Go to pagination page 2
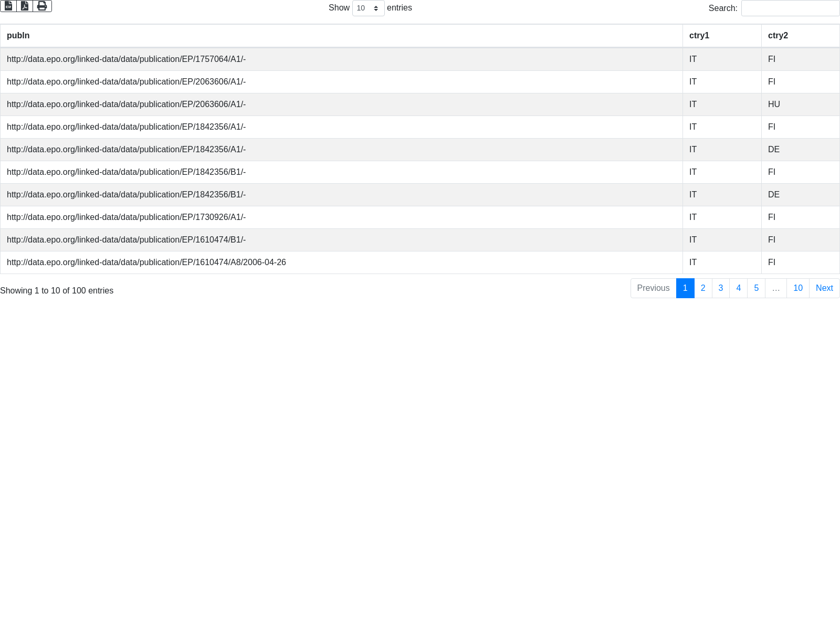840x630 pixels. click(x=703, y=288)
